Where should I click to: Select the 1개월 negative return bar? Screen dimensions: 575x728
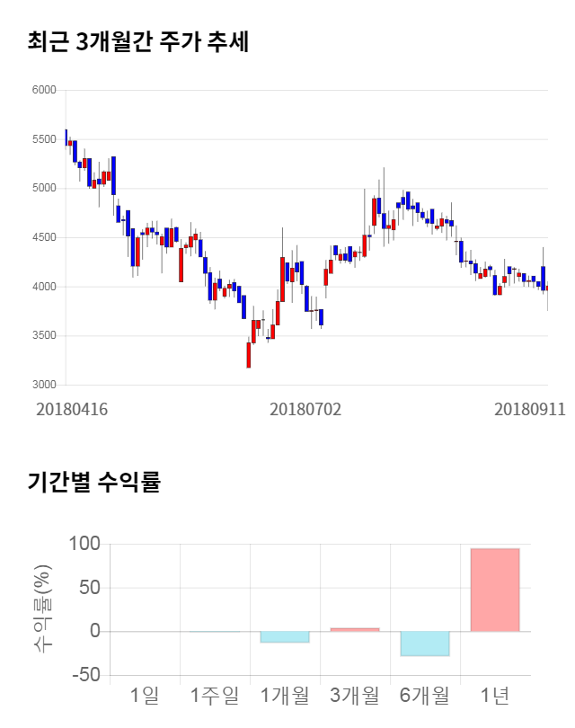pos(285,636)
